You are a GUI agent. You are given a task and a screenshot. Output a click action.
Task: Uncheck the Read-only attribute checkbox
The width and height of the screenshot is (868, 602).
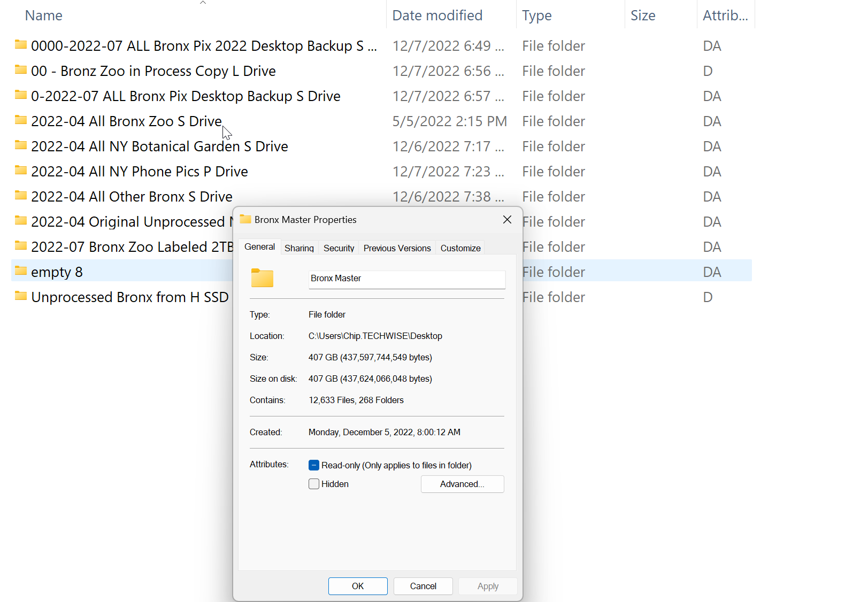[x=314, y=465]
